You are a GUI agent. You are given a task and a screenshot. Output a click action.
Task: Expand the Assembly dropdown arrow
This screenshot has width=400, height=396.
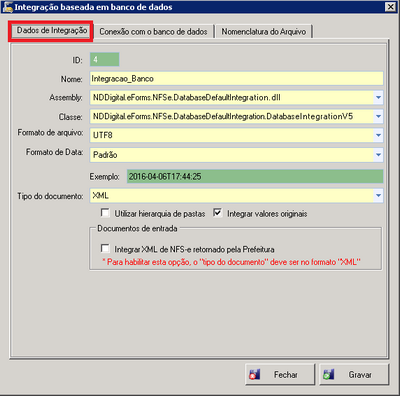(378, 98)
